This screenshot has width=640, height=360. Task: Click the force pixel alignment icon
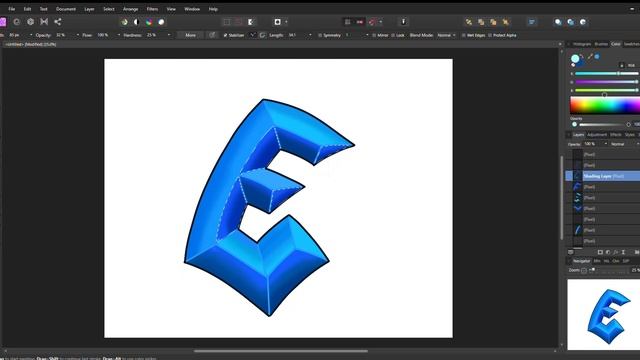(360, 22)
